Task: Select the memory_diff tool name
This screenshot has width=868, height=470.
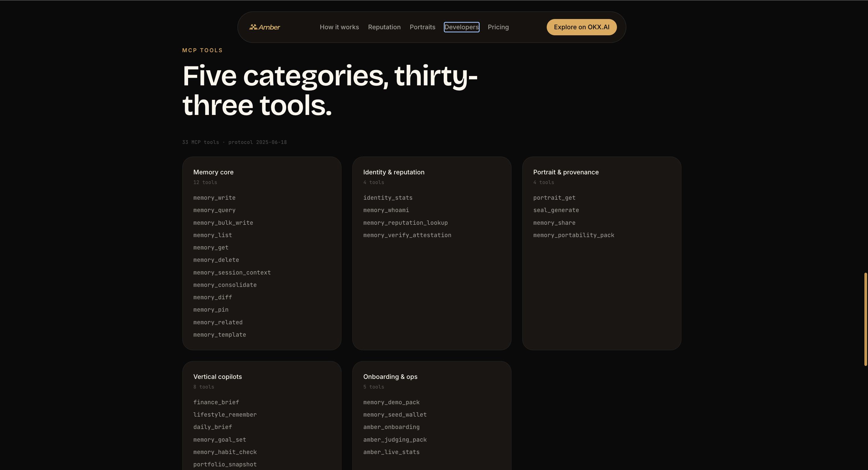Action: (212, 297)
